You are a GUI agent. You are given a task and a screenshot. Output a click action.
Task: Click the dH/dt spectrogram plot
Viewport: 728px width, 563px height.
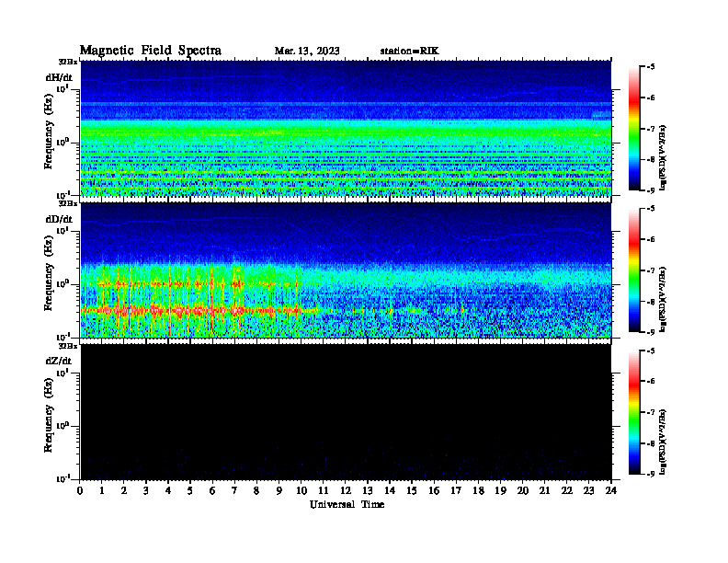click(x=346, y=128)
